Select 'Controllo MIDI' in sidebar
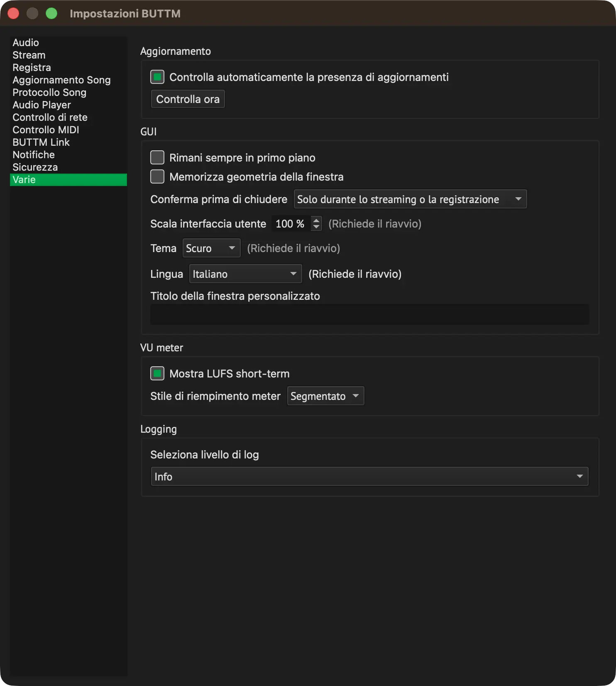This screenshot has height=686, width=616. pyautogui.click(x=68, y=130)
